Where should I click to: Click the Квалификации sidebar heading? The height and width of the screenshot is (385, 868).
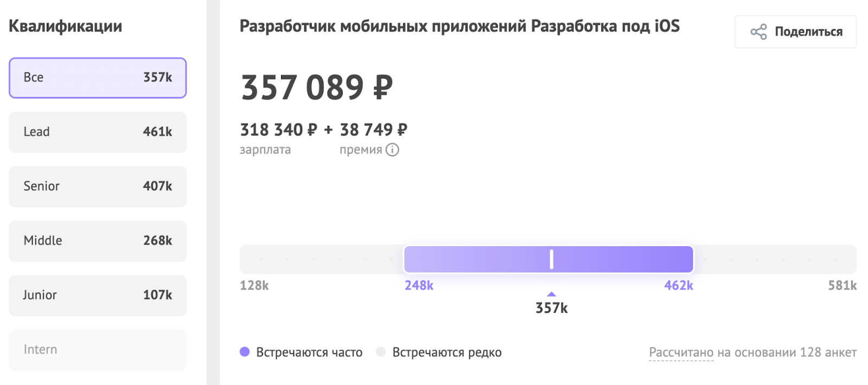[65, 25]
